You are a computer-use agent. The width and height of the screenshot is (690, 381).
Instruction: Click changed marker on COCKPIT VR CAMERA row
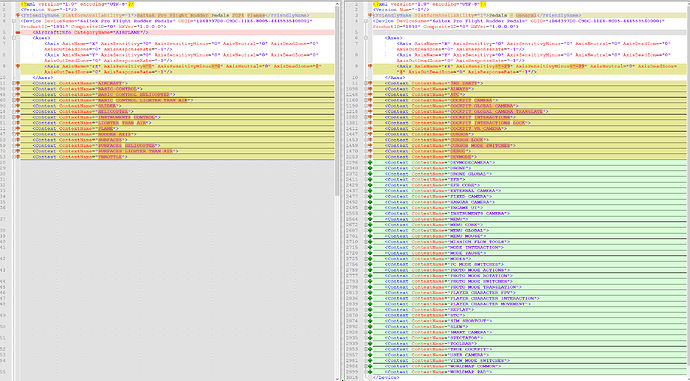(370, 128)
